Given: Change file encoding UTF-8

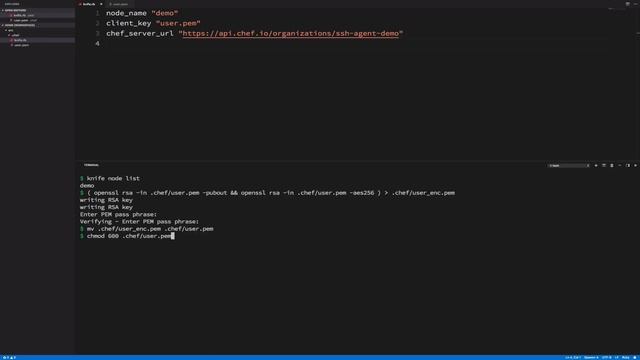Looking at the screenshot, I should [607, 358].
